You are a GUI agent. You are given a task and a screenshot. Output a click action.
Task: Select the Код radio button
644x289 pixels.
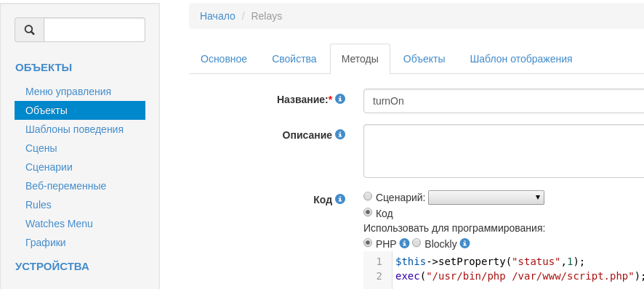tap(368, 212)
